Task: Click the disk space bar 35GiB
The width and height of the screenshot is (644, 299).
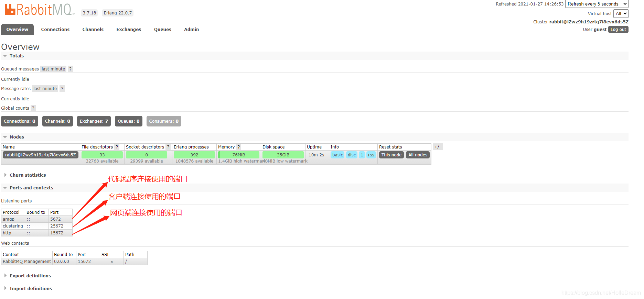Action: click(x=283, y=155)
